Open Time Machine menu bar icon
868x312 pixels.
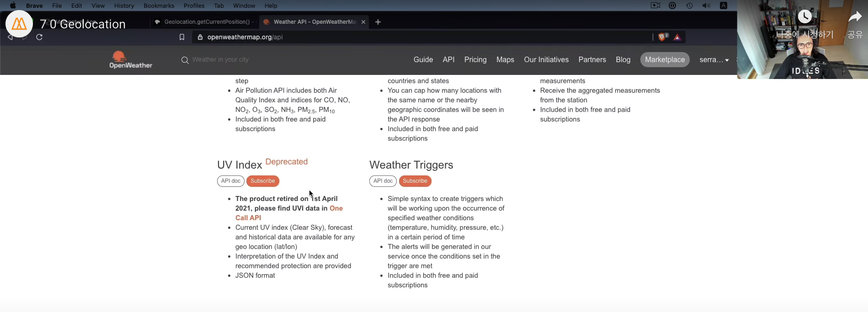[689, 5]
